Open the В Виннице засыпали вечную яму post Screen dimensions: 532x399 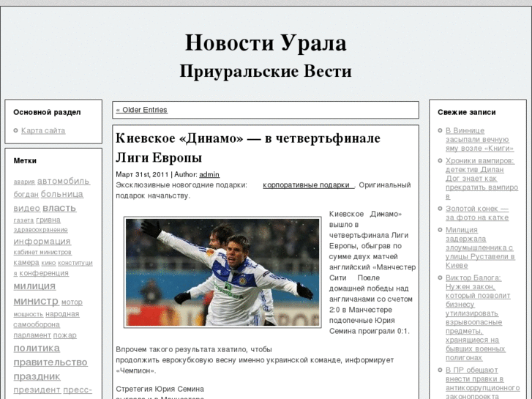479,140
